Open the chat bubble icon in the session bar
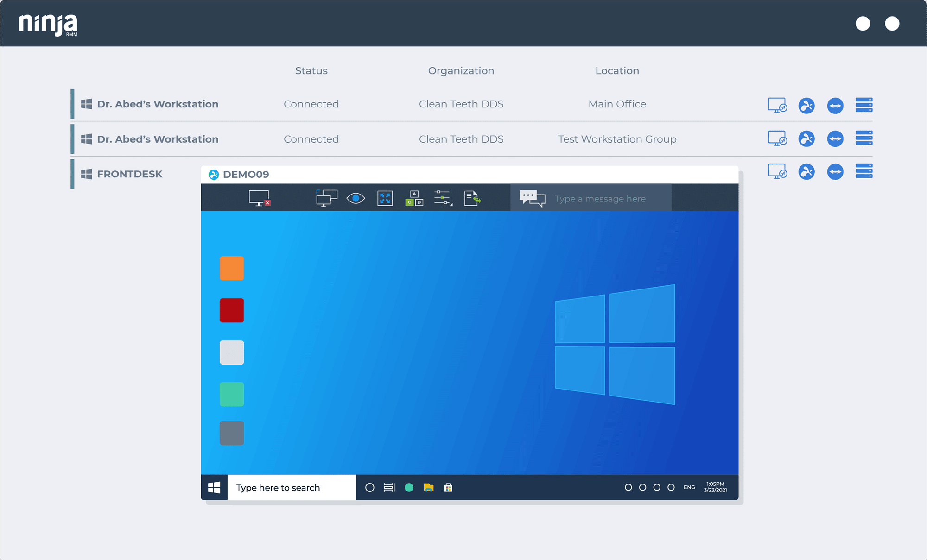Screen dimensions: 927x560 532,198
